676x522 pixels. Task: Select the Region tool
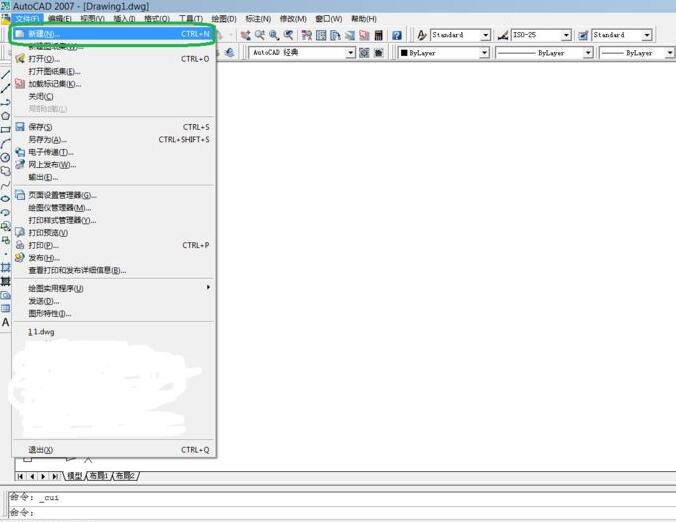pos(5,295)
